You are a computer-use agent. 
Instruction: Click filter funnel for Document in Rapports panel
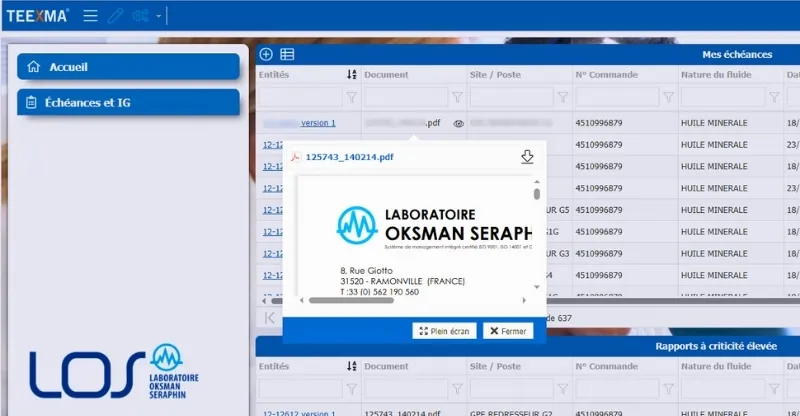click(x=457, y=389)
